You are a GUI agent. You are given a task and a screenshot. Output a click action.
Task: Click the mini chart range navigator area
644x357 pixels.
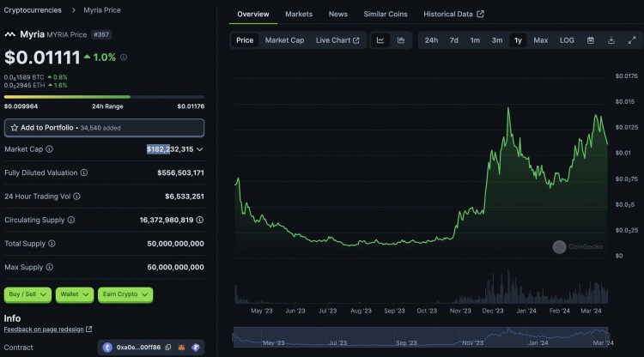421,337
